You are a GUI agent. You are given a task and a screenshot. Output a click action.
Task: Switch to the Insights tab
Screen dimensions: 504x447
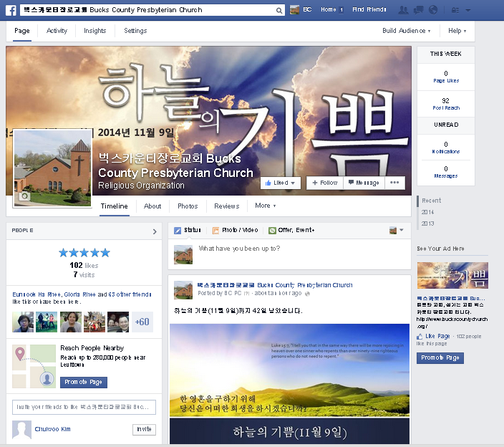(94, 31)
